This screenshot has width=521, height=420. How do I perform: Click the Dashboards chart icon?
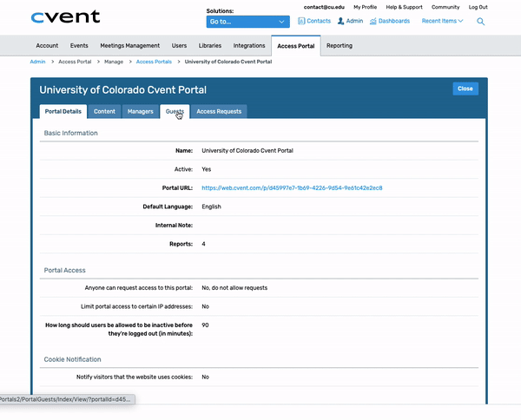click(x=373, y=21)
